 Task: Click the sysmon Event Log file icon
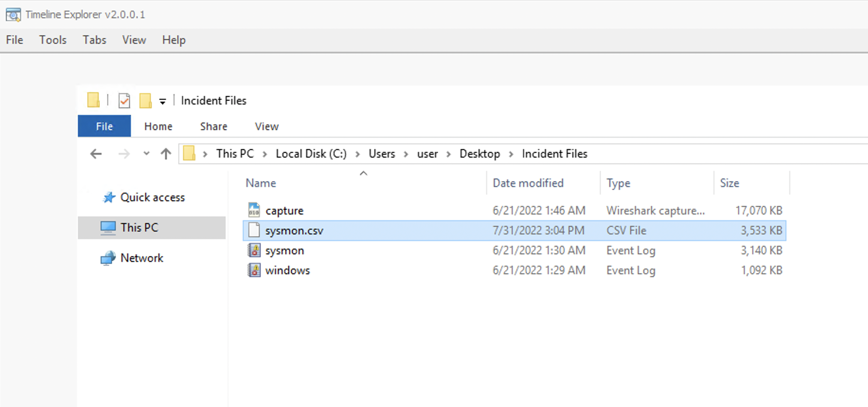[x=254, y=250]
